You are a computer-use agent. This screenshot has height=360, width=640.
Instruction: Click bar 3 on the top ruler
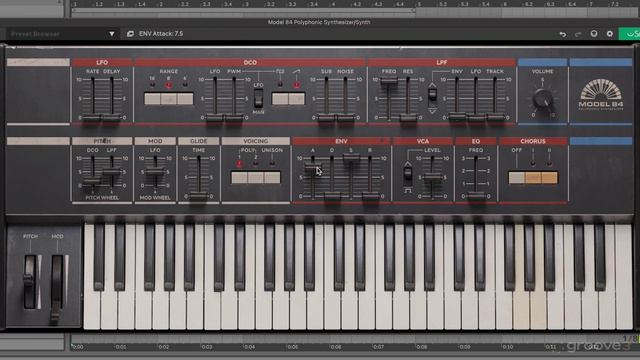[247, 4]
